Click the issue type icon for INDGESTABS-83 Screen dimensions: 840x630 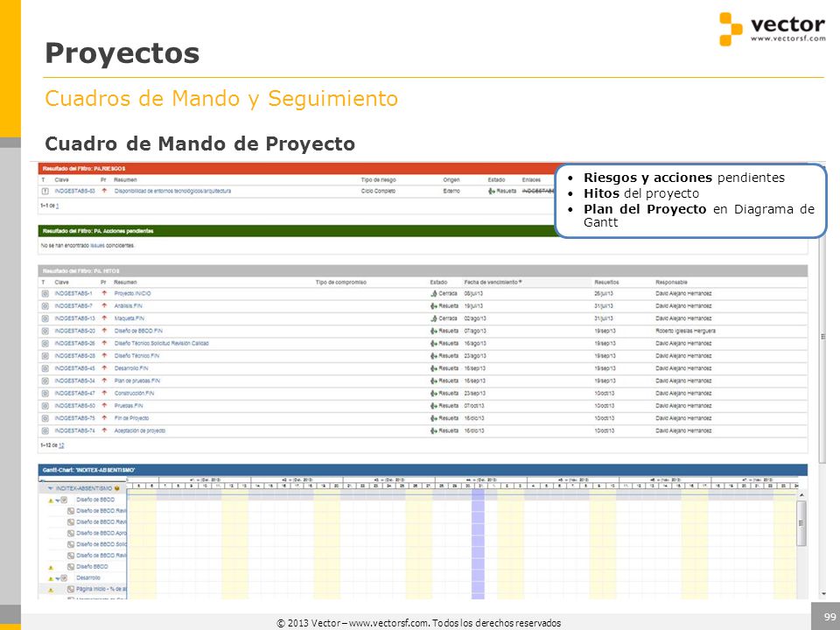pyautogui.click(x=45, y=192)
